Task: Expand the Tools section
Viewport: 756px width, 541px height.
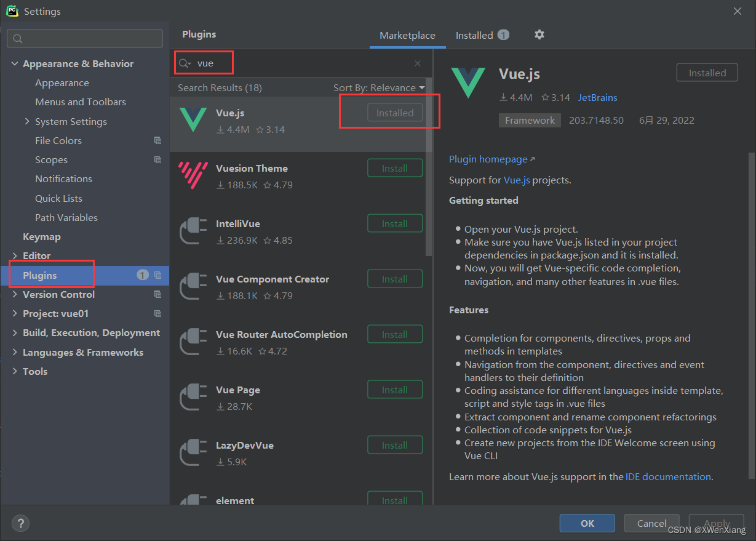Action: [x=15, y=371]
